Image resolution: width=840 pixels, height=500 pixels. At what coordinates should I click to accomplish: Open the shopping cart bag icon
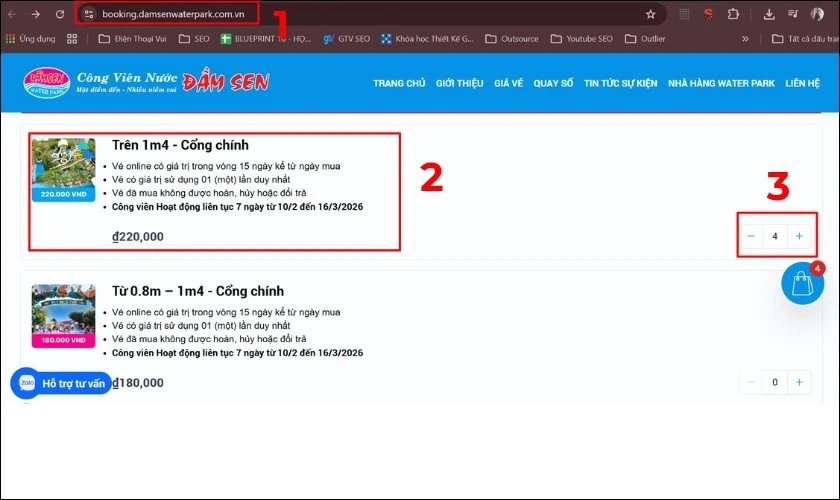(802, 284)
